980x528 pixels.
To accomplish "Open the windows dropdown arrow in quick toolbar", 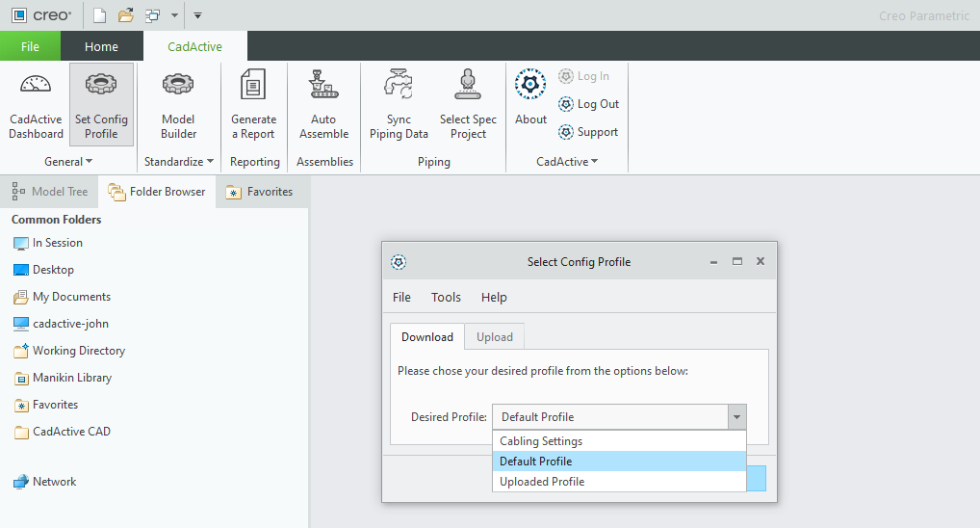I will (174, 15).
